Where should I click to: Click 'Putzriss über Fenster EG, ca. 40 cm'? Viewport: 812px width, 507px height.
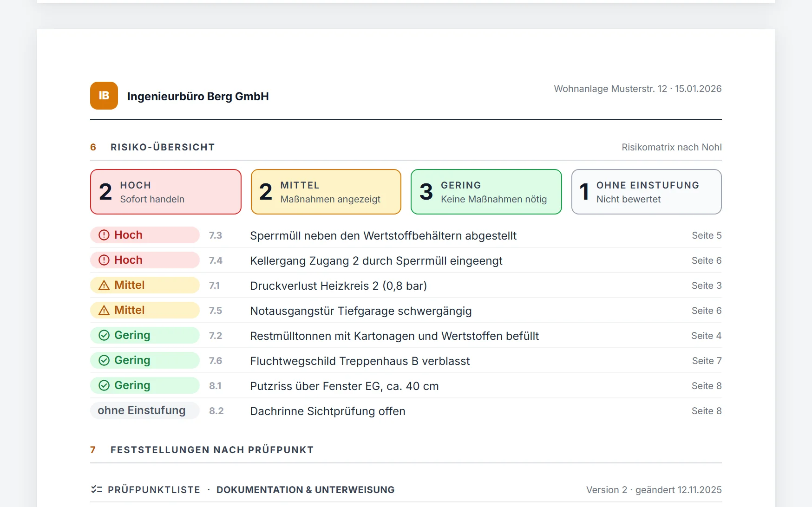(344, 386)
